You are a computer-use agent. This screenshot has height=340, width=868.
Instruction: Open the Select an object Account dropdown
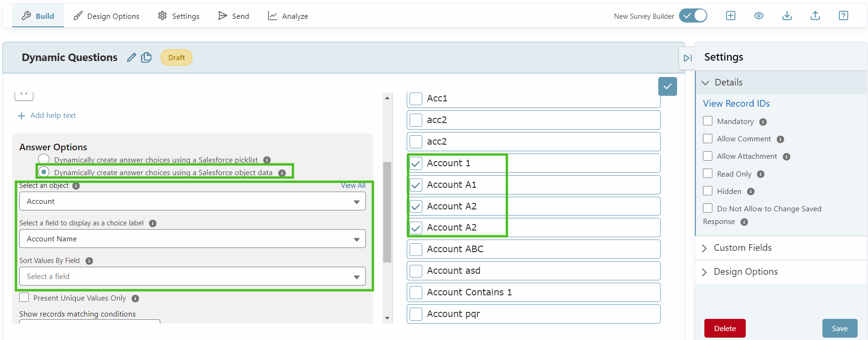click(192, 201)
